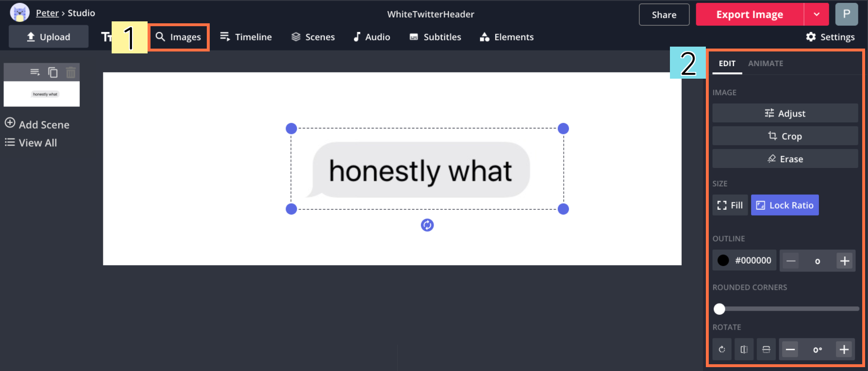Toggle Fill size for the image
Image resolution: width=868 pixels, height=371 pixels.
pyautogui.click(x=730, y=205)
